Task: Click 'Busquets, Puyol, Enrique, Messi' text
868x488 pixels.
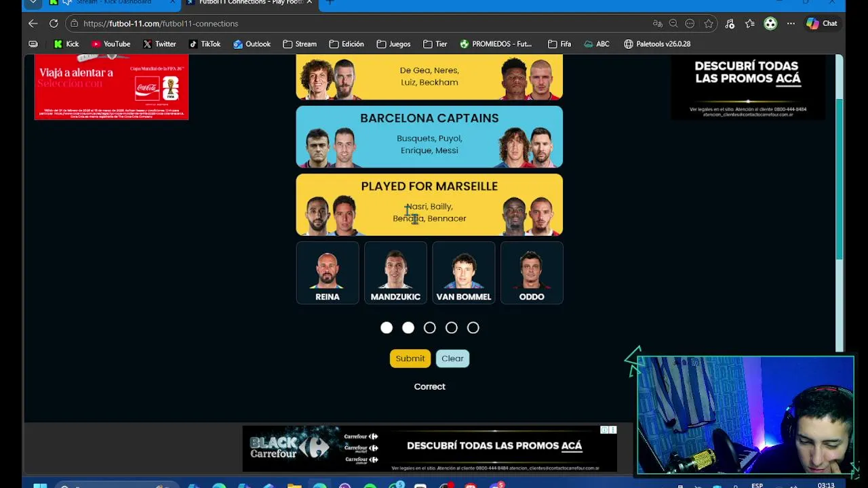Action: coord(429,144)
